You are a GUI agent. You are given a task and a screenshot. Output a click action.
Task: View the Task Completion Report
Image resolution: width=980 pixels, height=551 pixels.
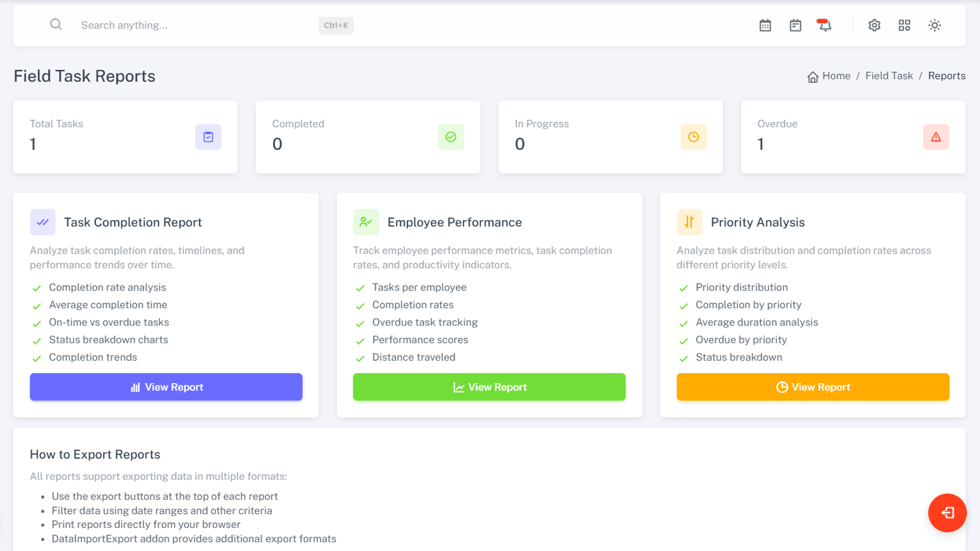click(x=166, y=387)
